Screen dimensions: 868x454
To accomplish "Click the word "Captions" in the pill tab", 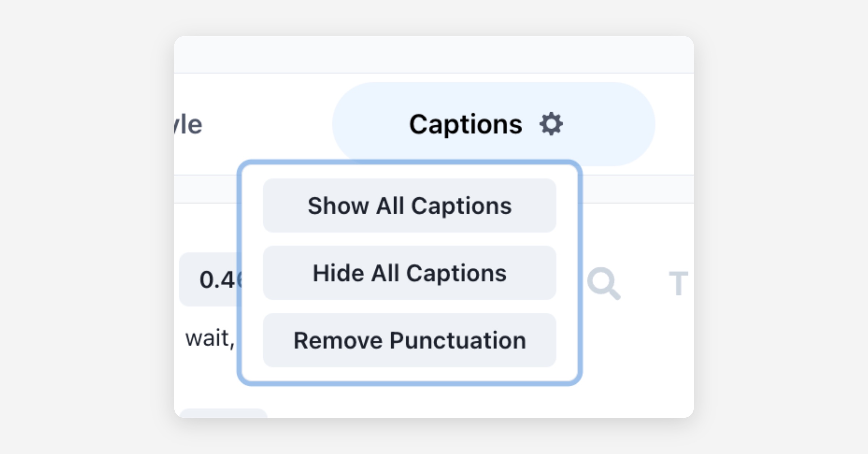I will 465,124.
